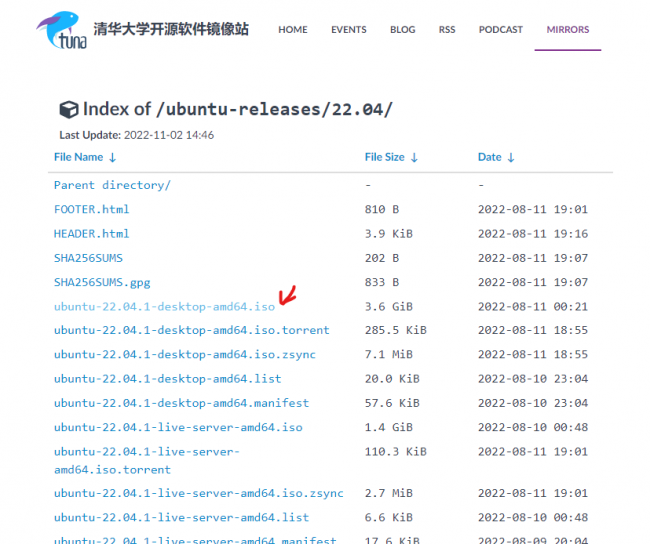Download ubuntu-22.04.1-desktop-amd64.iso

165,306
